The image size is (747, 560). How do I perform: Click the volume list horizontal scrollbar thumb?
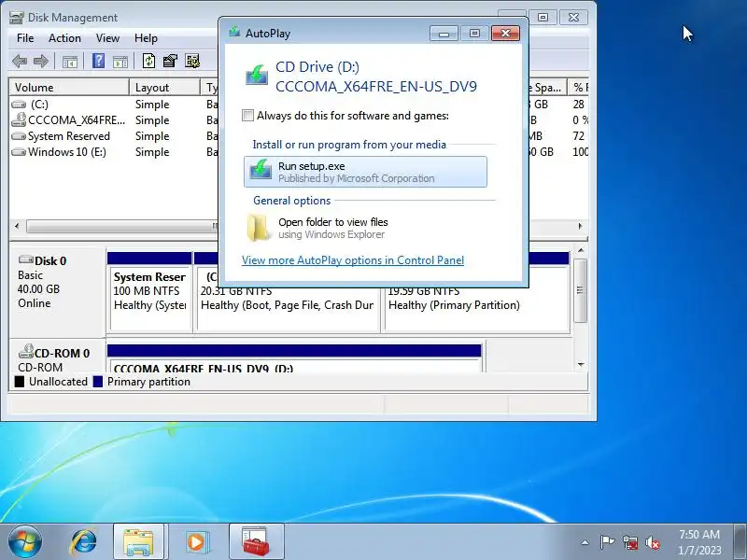click(122, 226)
